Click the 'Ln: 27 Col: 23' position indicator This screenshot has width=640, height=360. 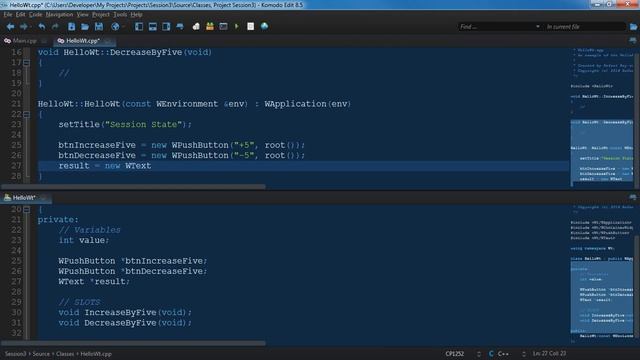pos(549,353)
